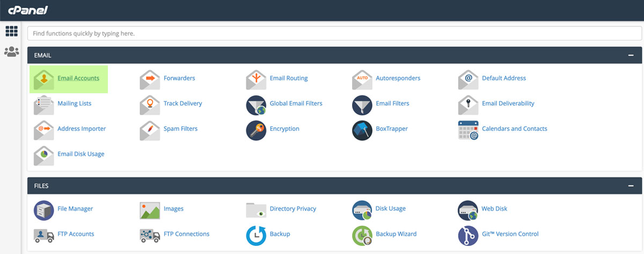Open the Email Routing icon
The height and width of the screenshot is (254, 644).
pyautogui.click(x=256, y=79)
